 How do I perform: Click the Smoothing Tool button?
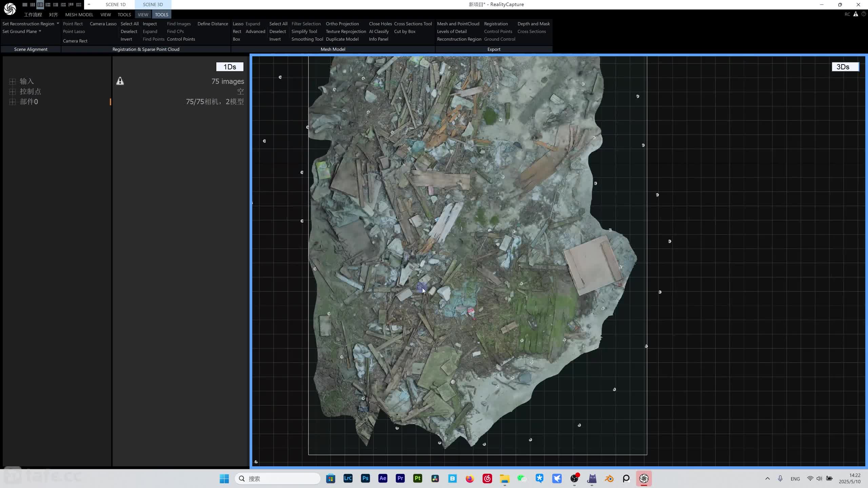[x=307, y=39]
